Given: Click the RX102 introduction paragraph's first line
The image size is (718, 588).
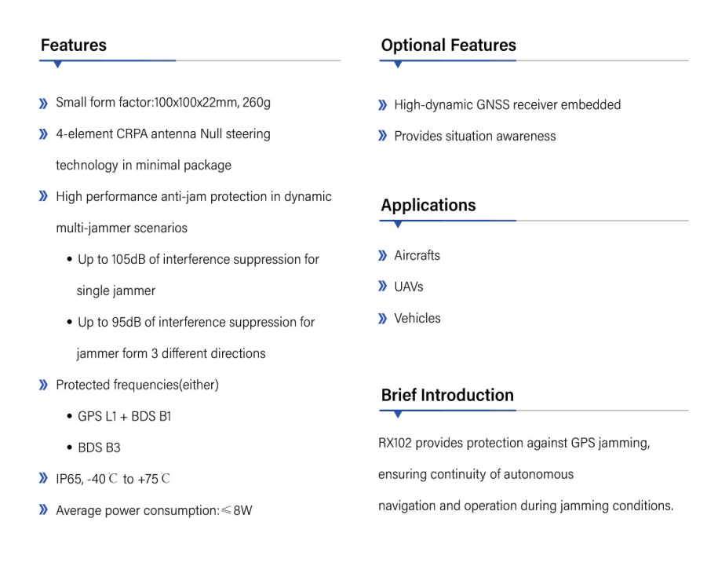Looking at the screenshot, I should tap(513, 444).
